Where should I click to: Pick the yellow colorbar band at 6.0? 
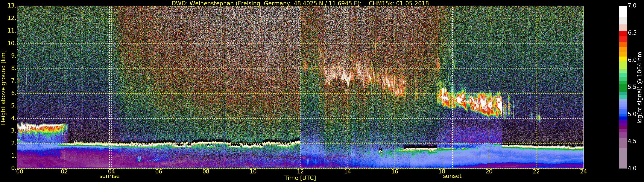(x=623, y=59)
